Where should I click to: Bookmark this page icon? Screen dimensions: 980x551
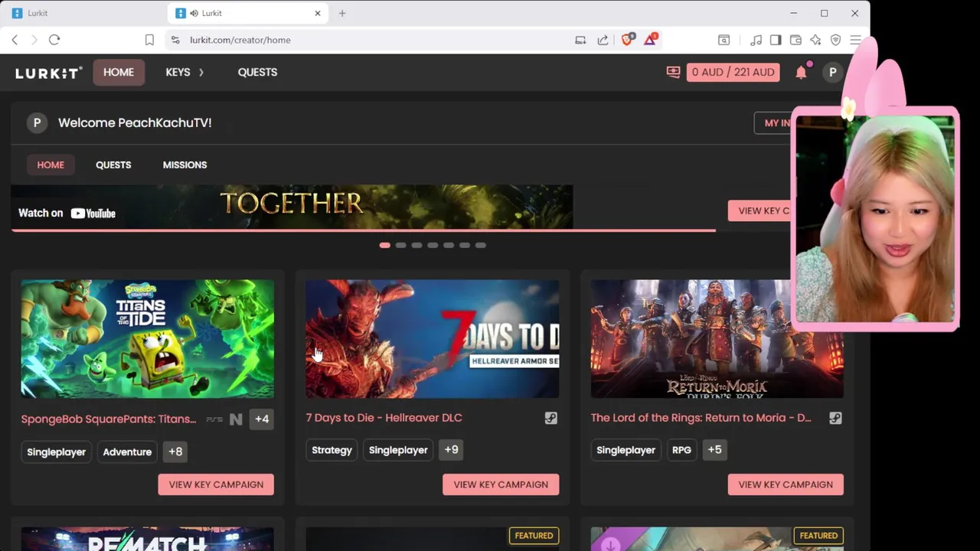[149, 40]
